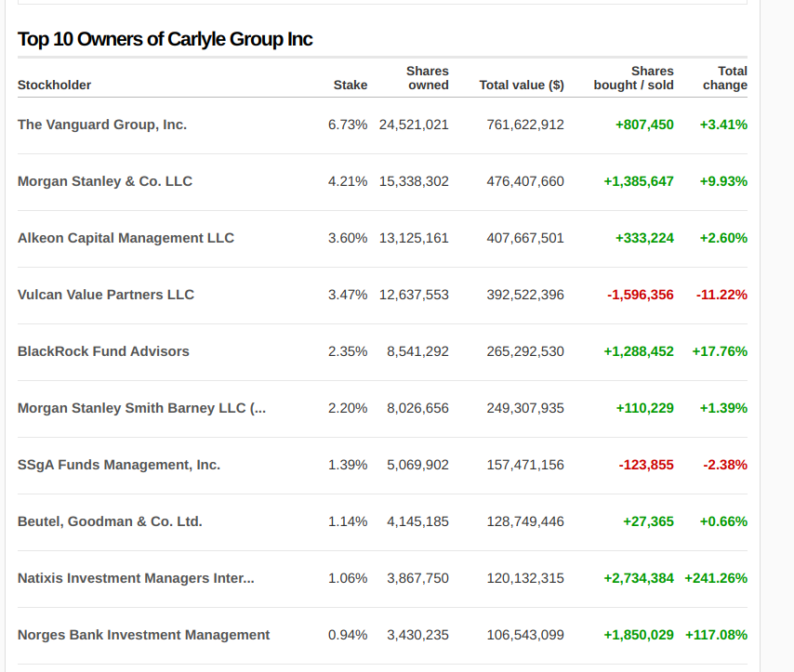Click the Stake column header
This screenshot has width=794, height=672.
point(351,86)
